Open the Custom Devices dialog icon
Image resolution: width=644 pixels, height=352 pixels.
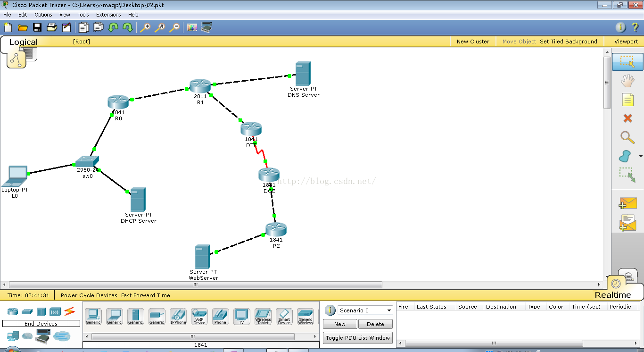(206, 27)
